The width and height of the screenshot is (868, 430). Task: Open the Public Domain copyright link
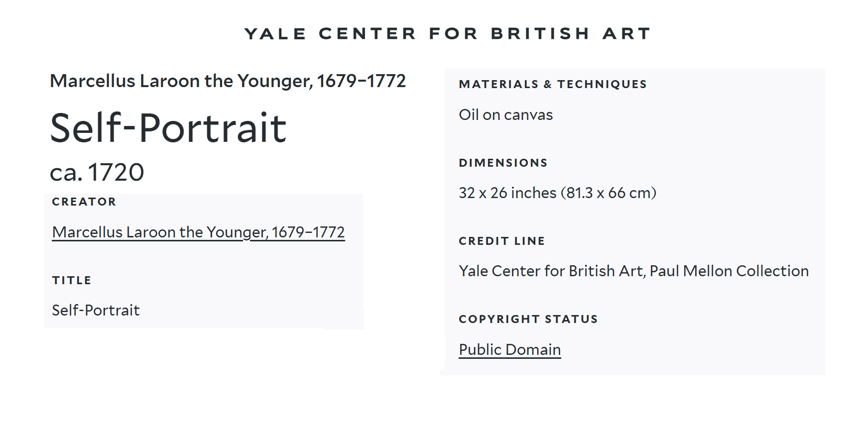[x=509, y=349]
